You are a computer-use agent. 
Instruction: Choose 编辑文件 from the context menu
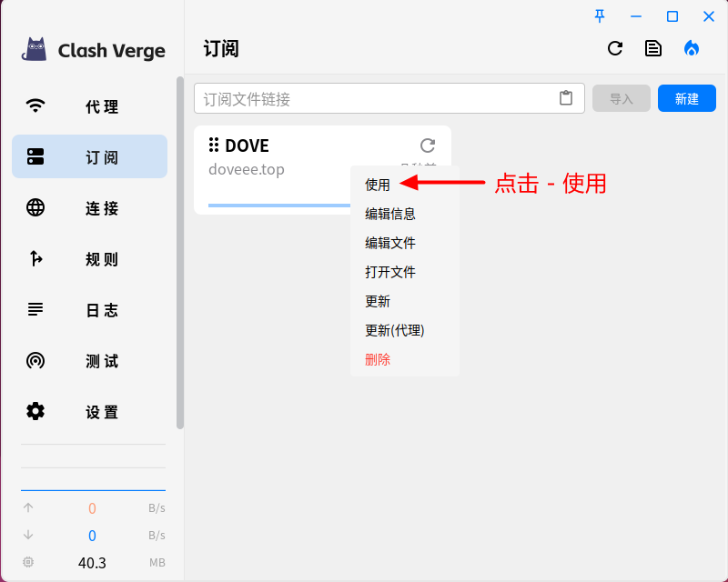point(405,243)
